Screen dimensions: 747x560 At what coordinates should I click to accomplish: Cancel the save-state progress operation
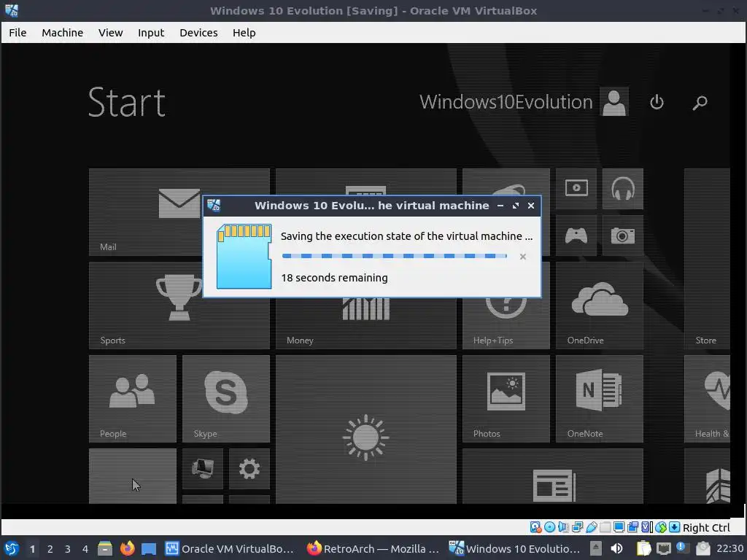(522, 257)
